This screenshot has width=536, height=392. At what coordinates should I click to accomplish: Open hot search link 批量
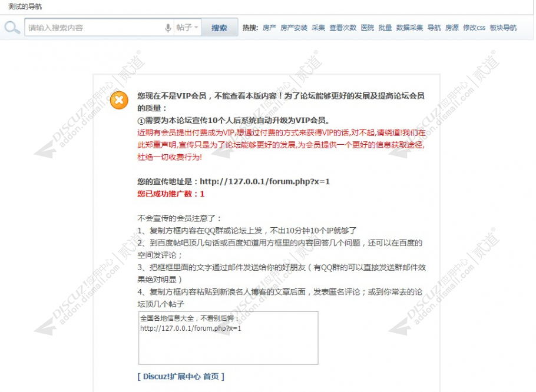pos(385,28)
